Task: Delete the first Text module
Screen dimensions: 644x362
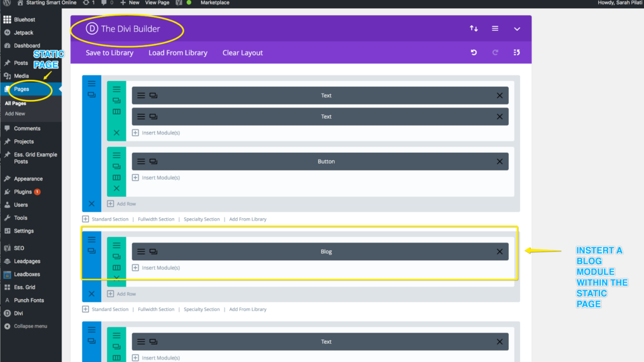Action: click(499, 96)
